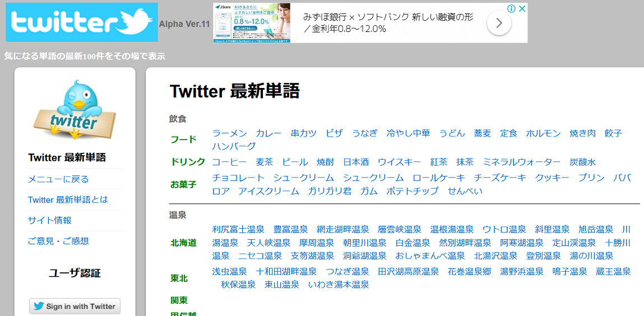Click the blue bird twitter sign image

[x=75, y=110]
